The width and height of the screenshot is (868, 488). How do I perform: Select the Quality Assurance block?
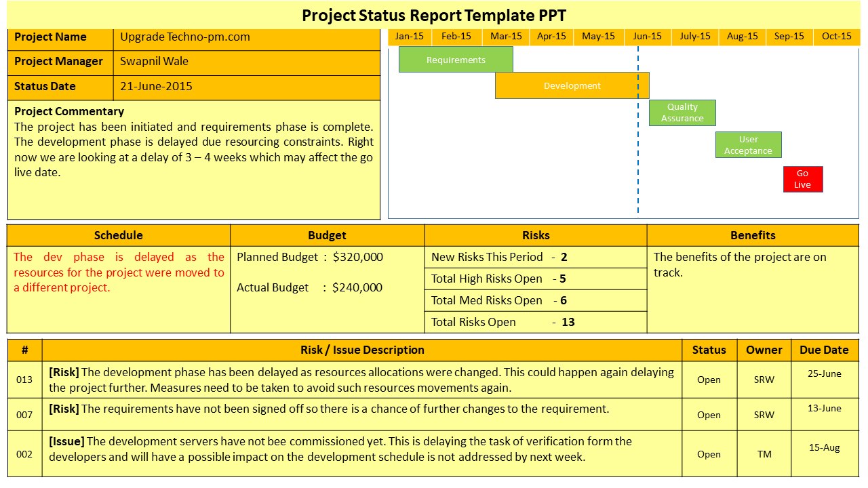click(682, 113)
